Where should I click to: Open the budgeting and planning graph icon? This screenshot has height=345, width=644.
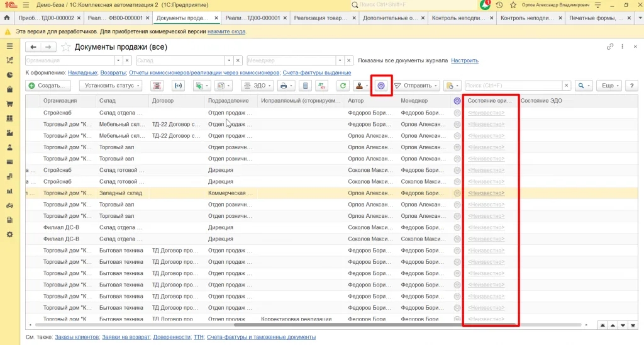click(x=9, y=60)
